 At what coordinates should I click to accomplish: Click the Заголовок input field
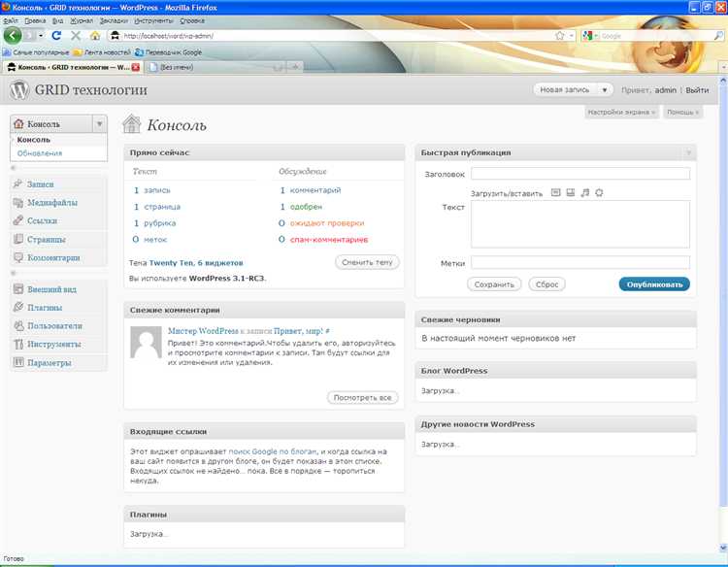[x=580, y=173]
